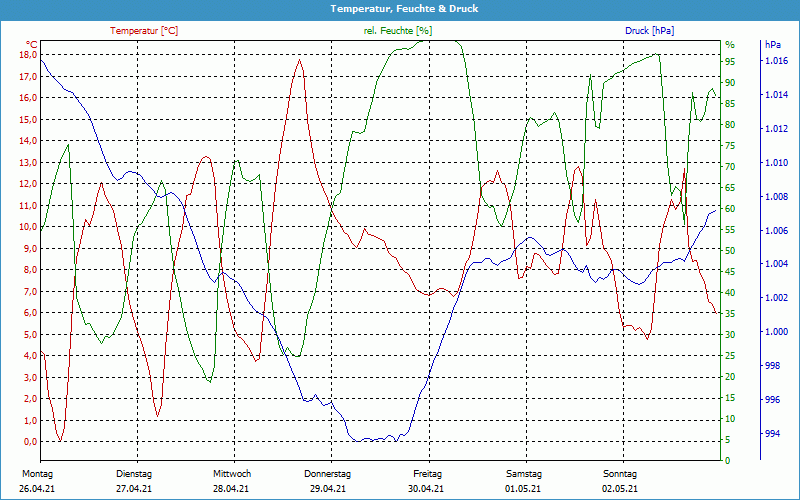
Task: Click the date '30.04.21'
Action: 426,489
